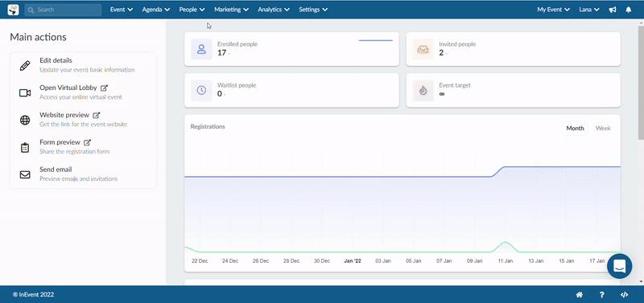Click the globe icon for Website preview
The height and width of the screenshot is (303, 644).
[x=25, y=120]
